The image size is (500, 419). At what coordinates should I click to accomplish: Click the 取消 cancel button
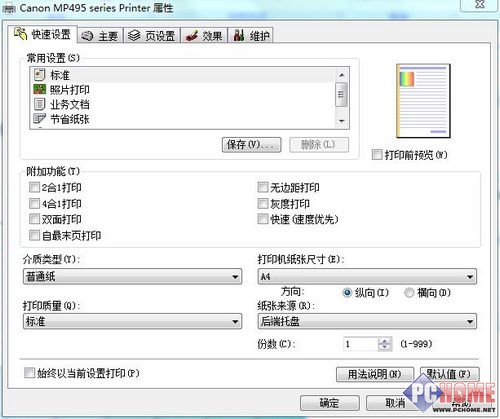(395, 403)
